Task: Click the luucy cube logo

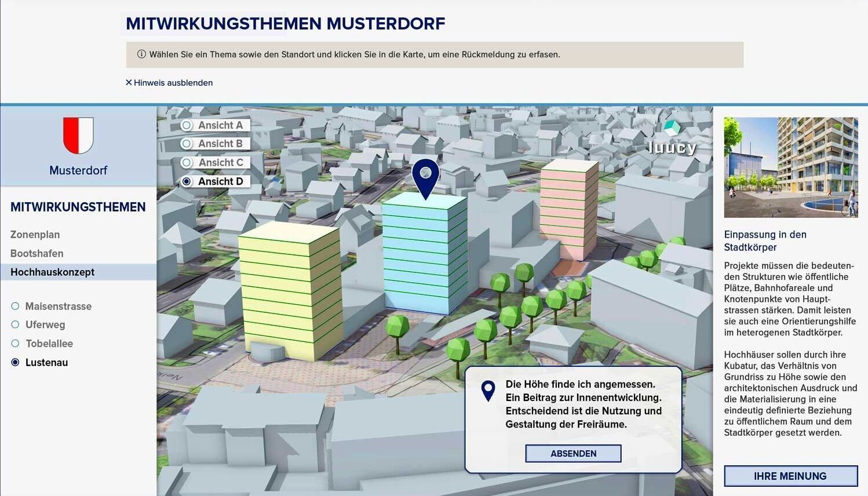Action: click(672, 127)
